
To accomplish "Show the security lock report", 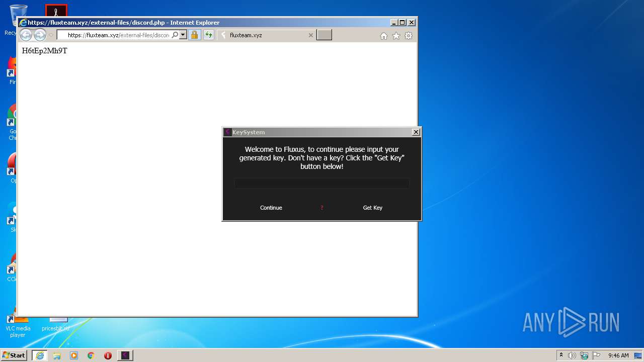I will pos(194,35).
